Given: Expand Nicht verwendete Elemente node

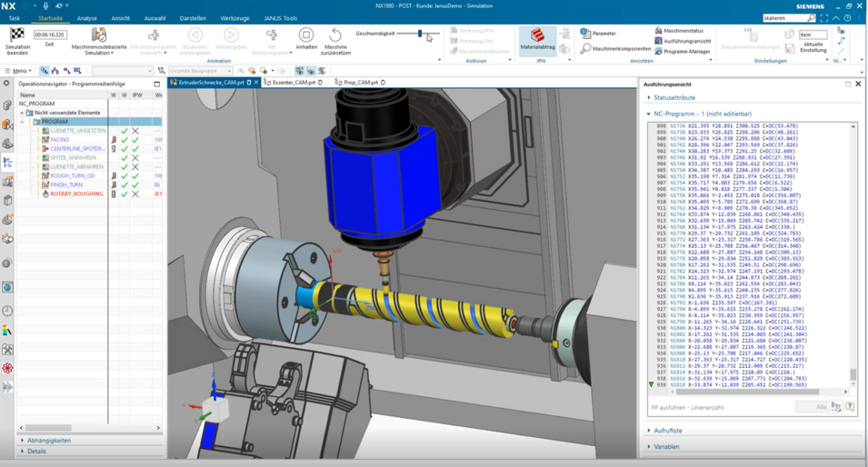Looking at the screenshot, I should pyautogui.click(x=22, y=113).
